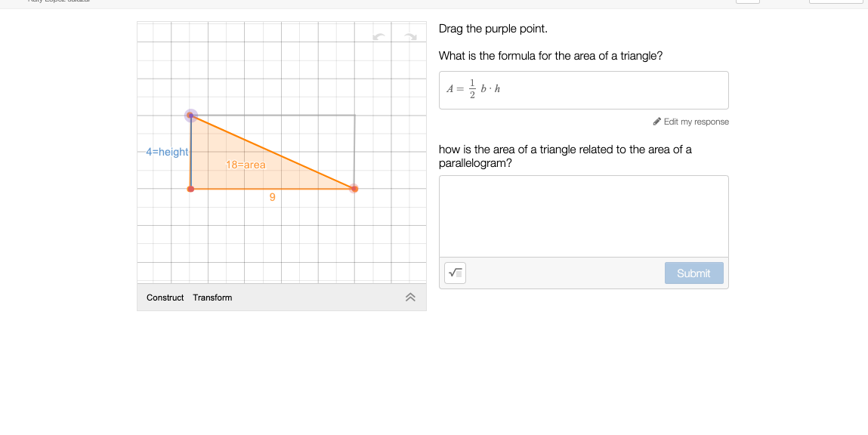Click the submitted formula A = ½ b·h box
The height and width of the screenshot is (435, 868).
point(583,90)
